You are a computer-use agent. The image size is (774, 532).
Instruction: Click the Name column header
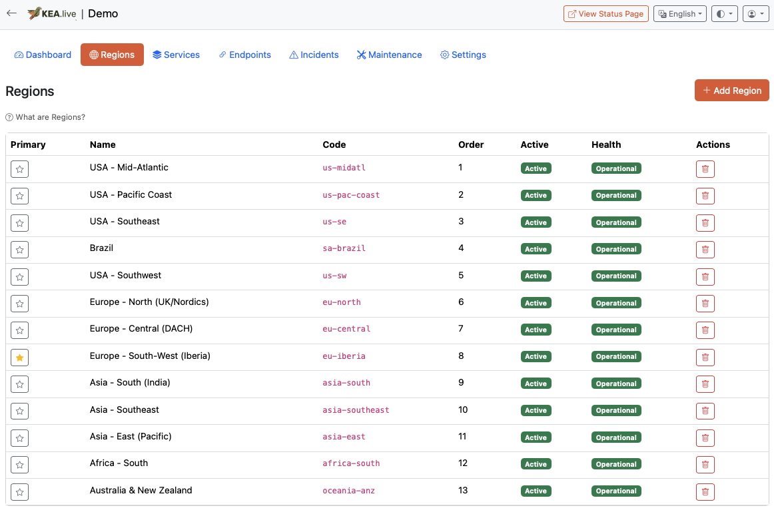click(103, 144)
